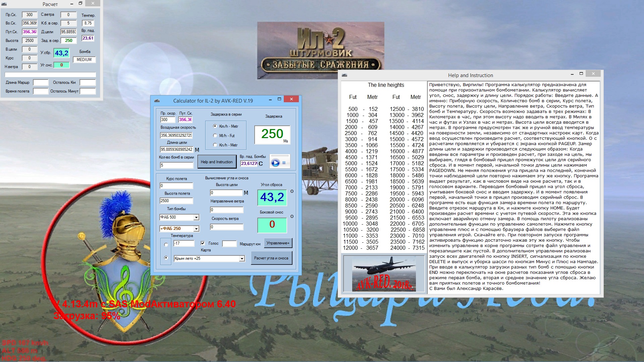Image resolution: width=644 pixels, height=362 pixels.
Task: Toggle the Голос checkbox
Action: tap(203, 243)
